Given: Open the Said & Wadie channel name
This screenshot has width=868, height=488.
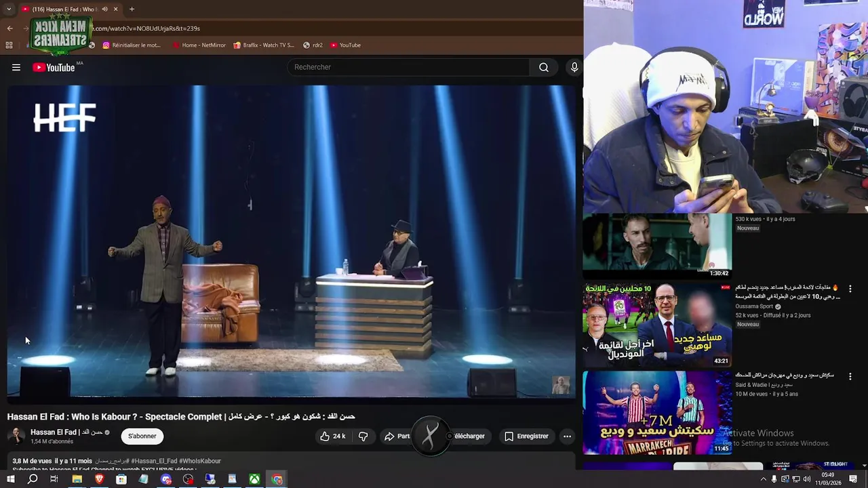Looking at the screenshot, I should (x=764, y=385).
